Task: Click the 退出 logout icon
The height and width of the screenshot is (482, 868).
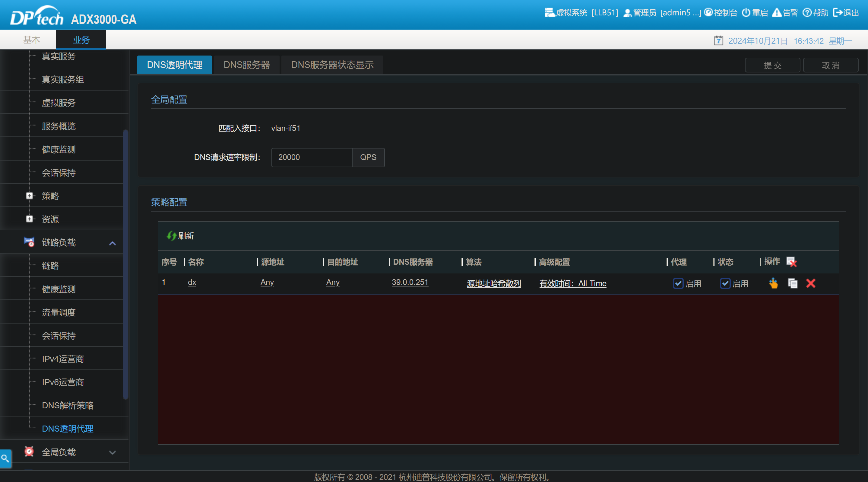Action: [x=838, y=12]
